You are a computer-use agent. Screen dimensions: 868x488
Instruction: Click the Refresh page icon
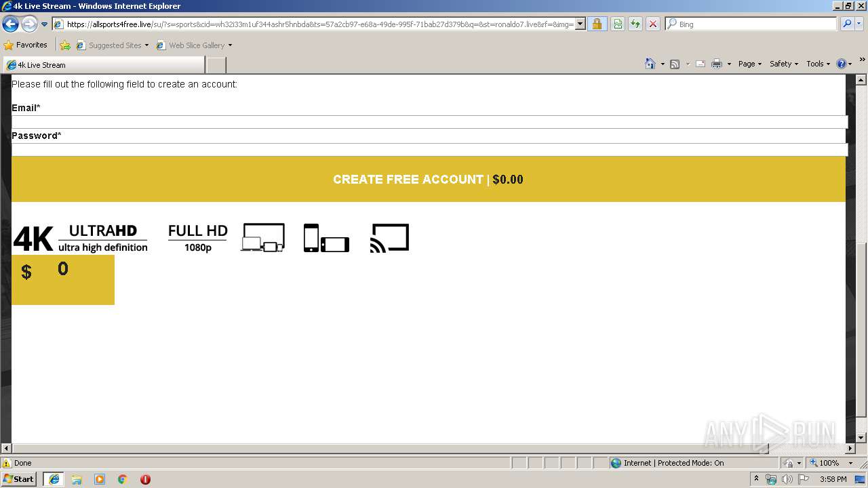pos(635,24)
